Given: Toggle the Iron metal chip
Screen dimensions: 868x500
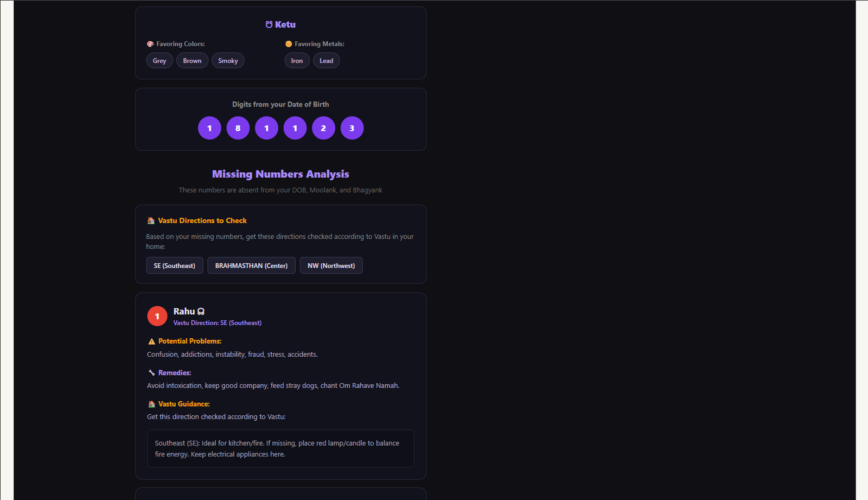Looking at the screenshot, I should click(297, 60).
